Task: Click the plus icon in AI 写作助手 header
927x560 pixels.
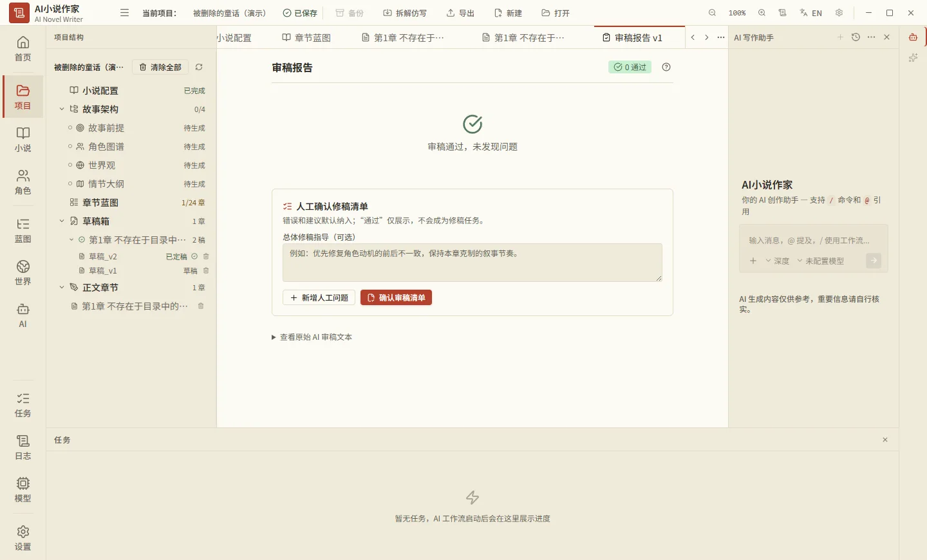Action: pos(840,37)
